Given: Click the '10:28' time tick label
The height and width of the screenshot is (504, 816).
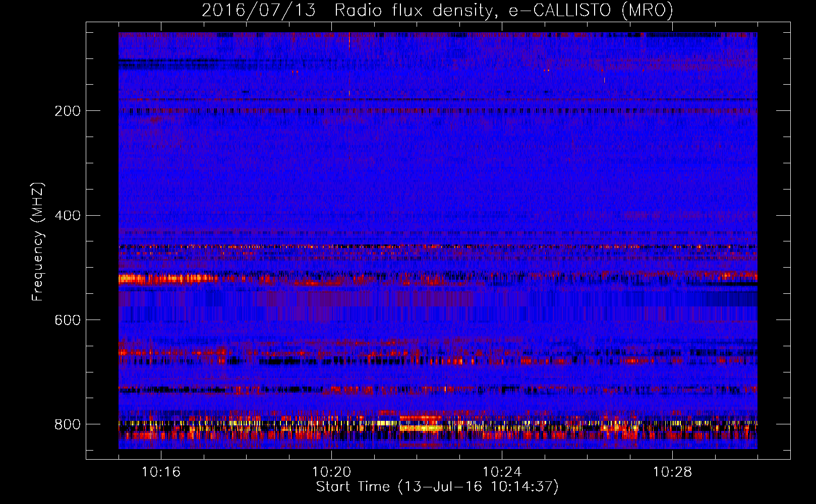Looking at the screenshot, I should point(672,472).
